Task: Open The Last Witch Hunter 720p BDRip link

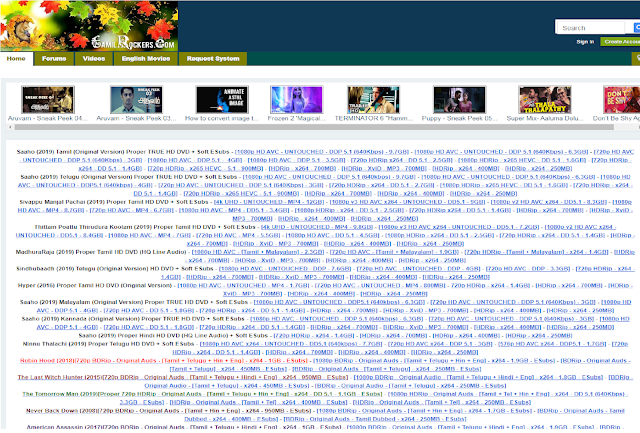Action: click(182, 377)
